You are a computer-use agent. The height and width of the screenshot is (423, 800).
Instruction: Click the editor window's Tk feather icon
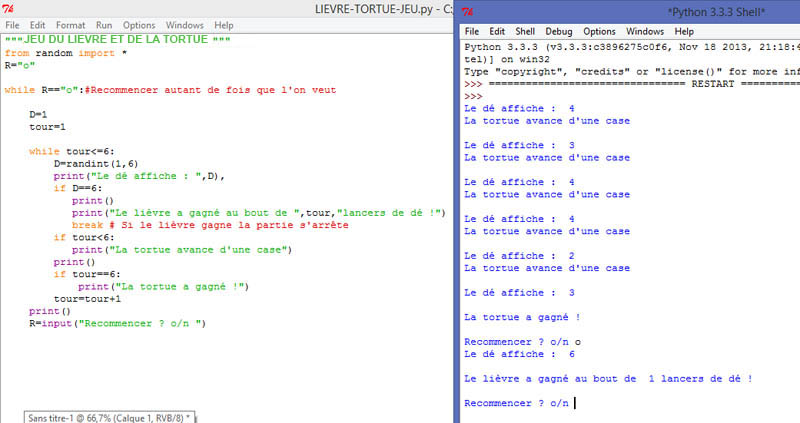(x=11, y=9)
